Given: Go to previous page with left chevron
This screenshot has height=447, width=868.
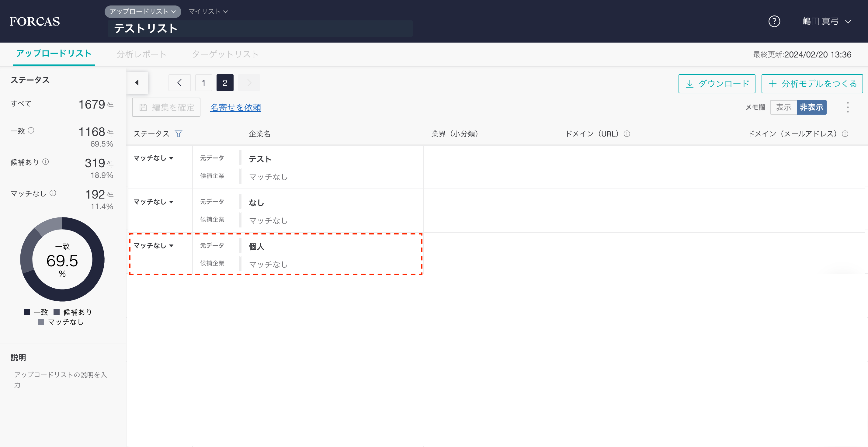Looking at the screenshot, I should point(180,83).
